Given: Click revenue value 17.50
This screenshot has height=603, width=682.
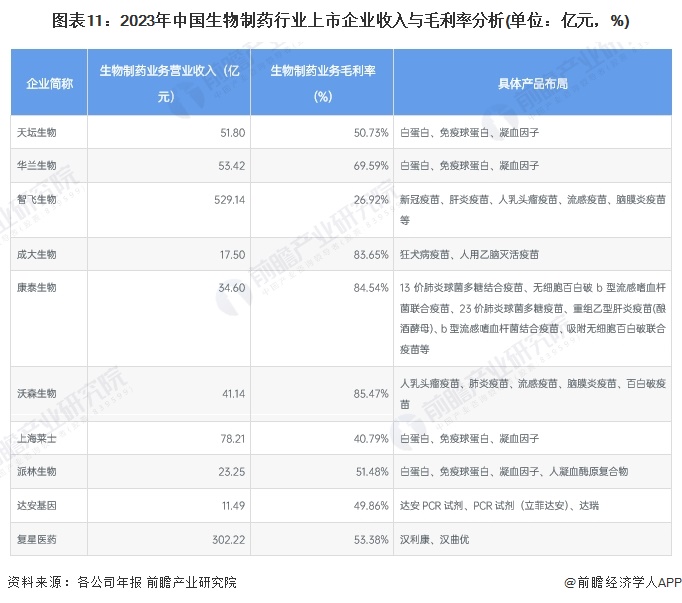Looking at the screenshot, I should coord(233,255).
